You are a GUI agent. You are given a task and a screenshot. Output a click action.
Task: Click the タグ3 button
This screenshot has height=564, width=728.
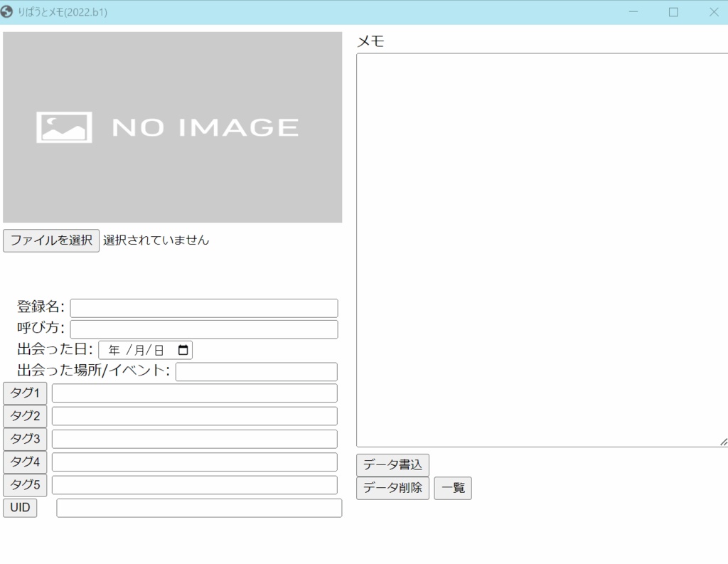25,439
